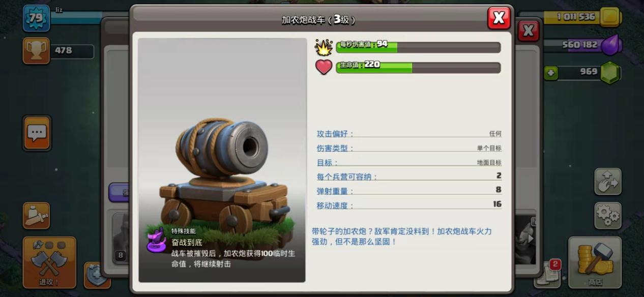The image size is (644, 297).
Task: Click the hitpoints 220 green bar
Action: (418, 68)
